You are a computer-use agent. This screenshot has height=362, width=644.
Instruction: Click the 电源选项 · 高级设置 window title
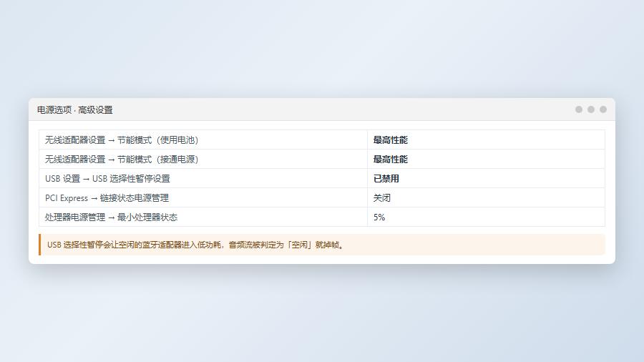[74, 110]
